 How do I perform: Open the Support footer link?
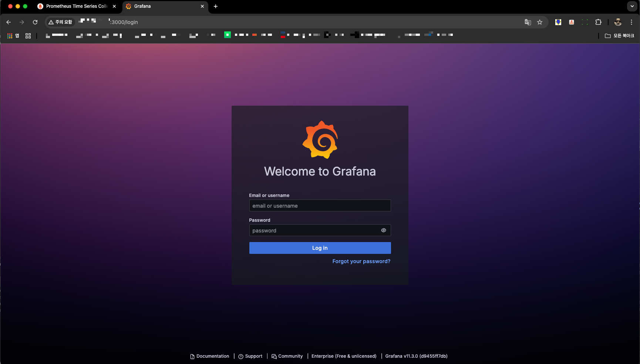(x=250, y=356)
